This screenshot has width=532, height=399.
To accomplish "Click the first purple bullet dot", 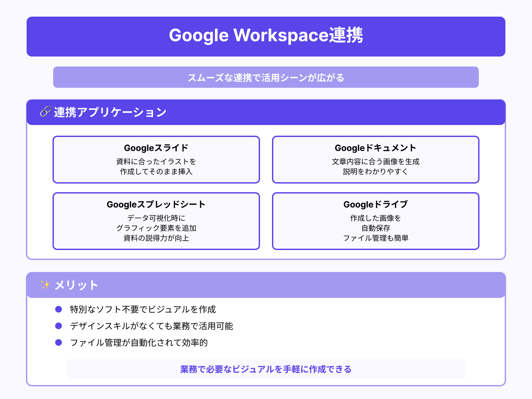I will coord(59,309).
